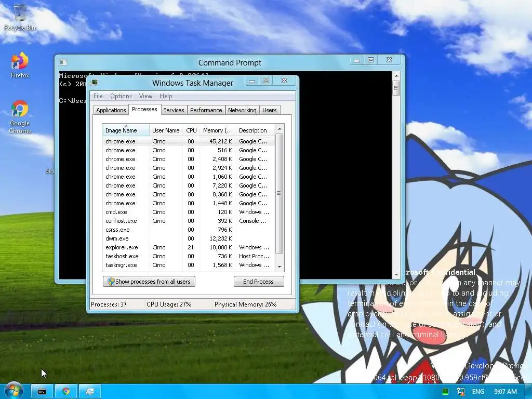Click process list scroll down arrow

(280, 267)
